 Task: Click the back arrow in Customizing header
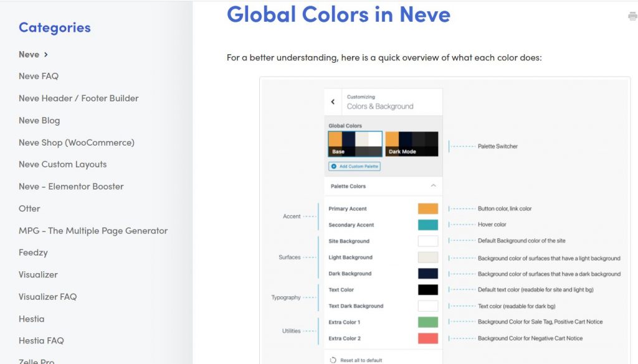point(333,102)
